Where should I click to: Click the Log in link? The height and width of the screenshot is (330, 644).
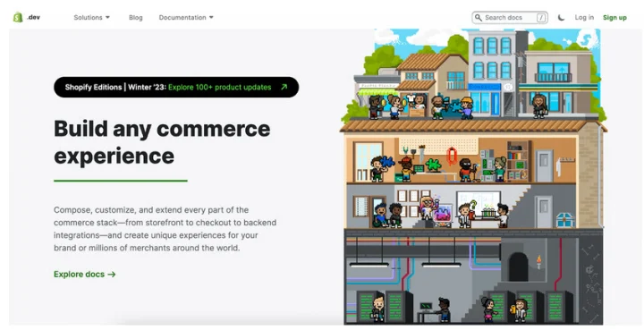(584, 17)
